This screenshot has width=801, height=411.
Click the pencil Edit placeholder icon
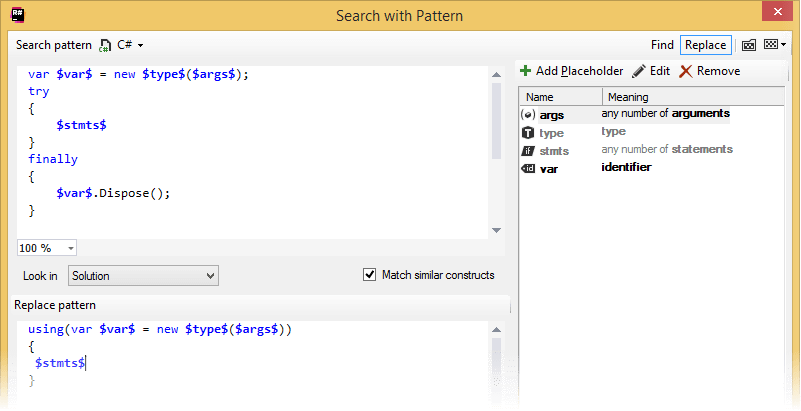pyautogui.click(x=639, y=71)
